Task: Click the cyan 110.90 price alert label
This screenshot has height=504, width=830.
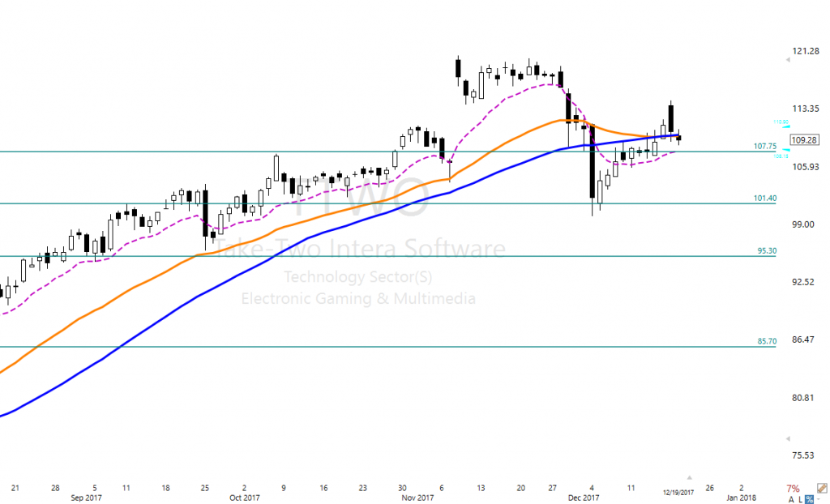Action: click(780, 122)
